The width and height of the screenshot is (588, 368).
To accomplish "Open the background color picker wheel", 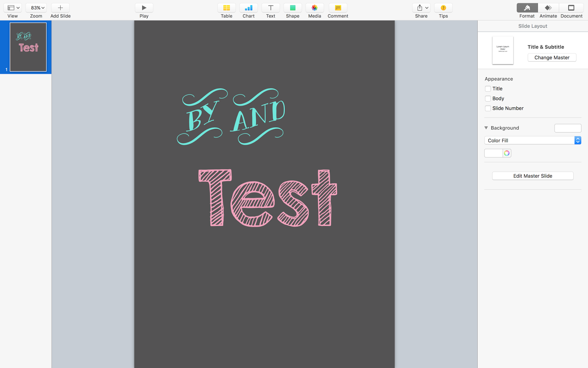I will (x=508, y=153).
